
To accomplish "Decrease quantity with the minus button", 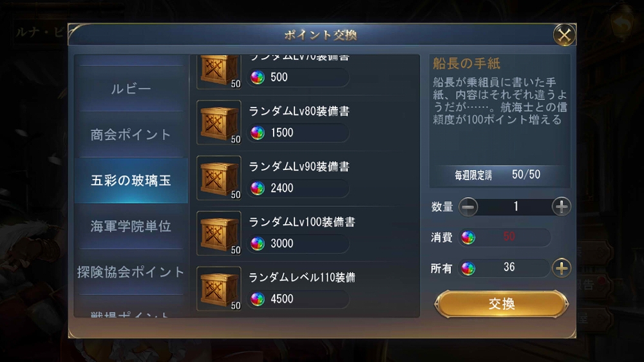I will coord(468,207).
